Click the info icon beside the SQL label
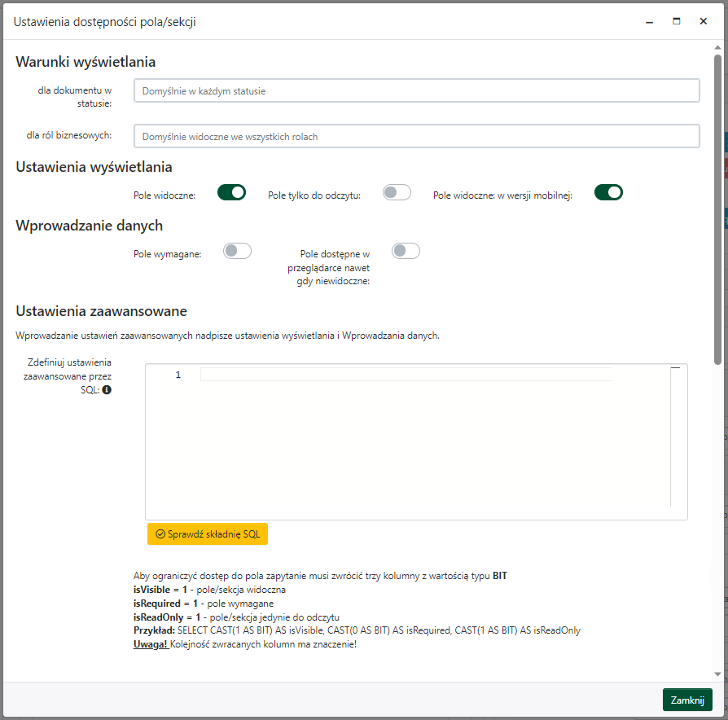Screen dimensions: 728x720 tap(107, 390)
